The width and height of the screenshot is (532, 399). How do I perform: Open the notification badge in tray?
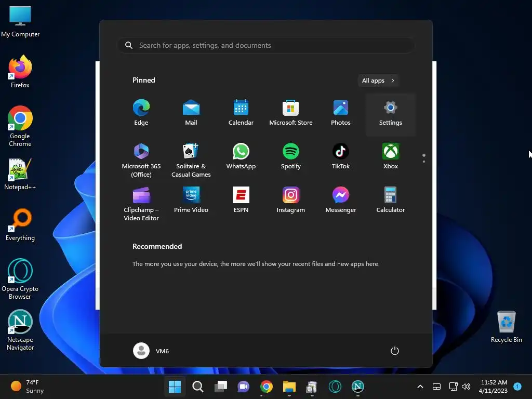517,386
